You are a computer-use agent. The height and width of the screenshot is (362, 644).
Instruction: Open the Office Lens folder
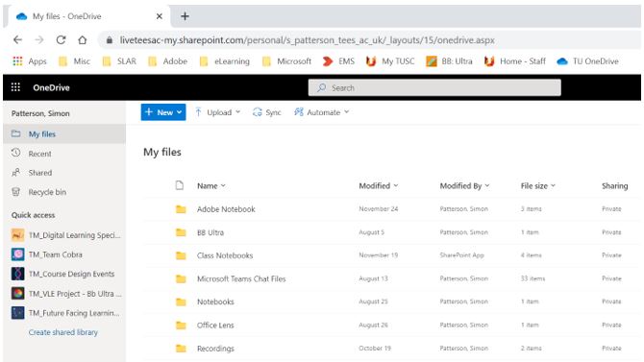[215, 326]
